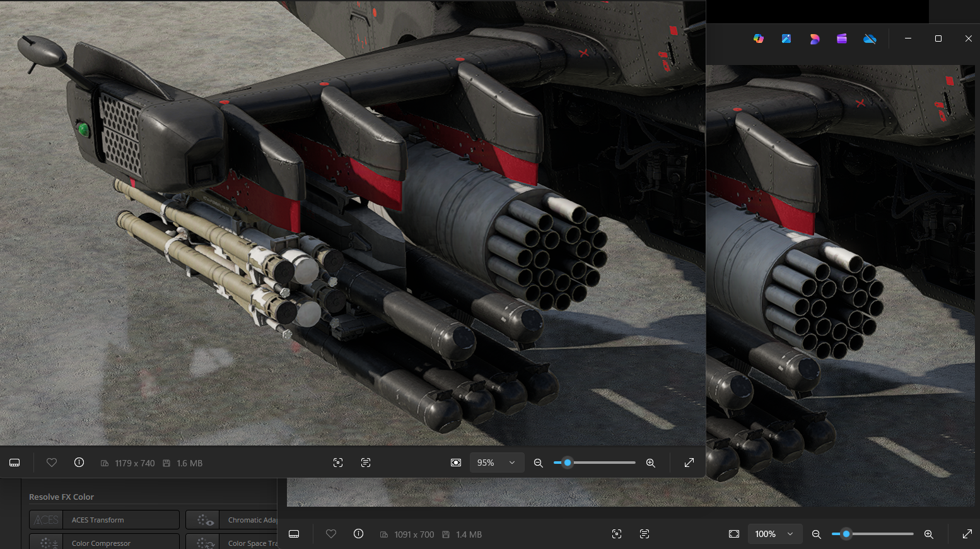Click the "Resolve FX Color" section header
The height and width of the screenshot is (549, 980).
(x=61, y=497)
